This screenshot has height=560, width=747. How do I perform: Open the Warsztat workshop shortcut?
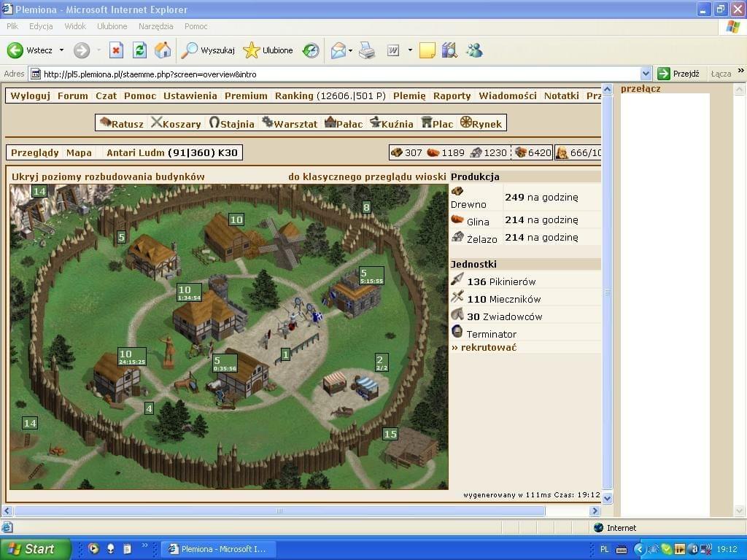coord(290,123)
